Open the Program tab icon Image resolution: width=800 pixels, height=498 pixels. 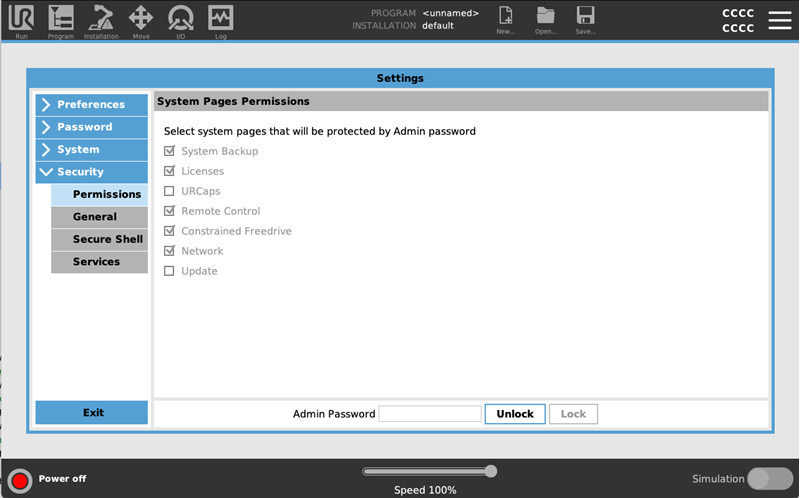coord(61,18)
